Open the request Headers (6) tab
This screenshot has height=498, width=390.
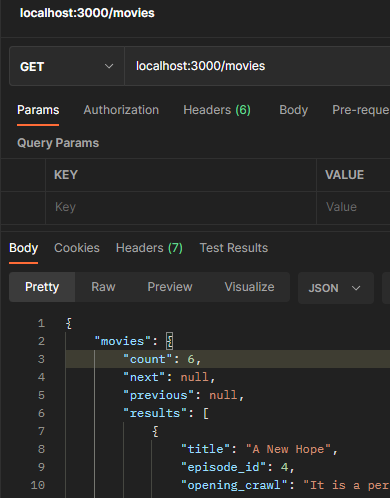click(217, 110)
